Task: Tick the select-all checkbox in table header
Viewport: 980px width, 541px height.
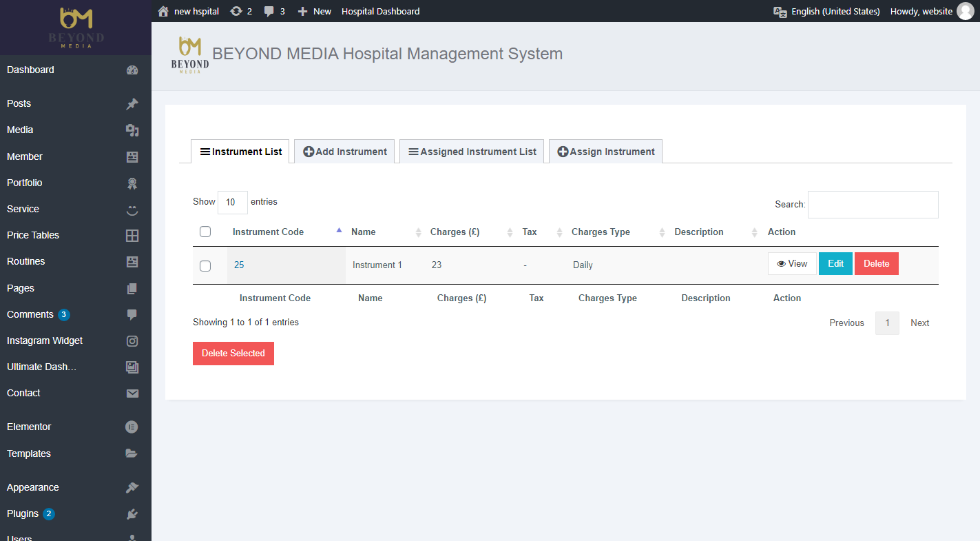Action: [x=205, y=232]
